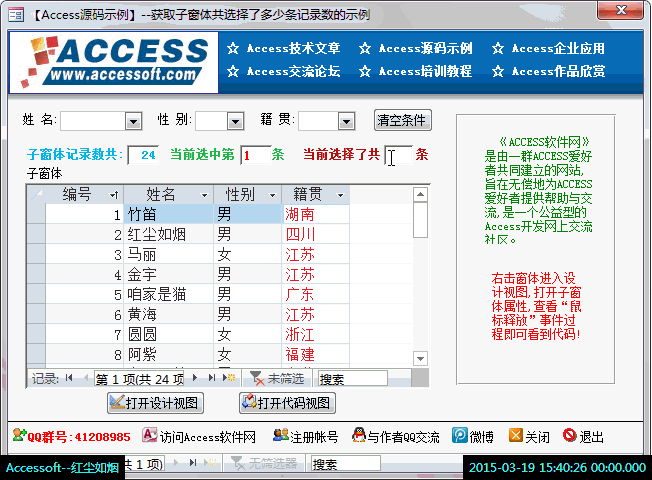This screenshot has width=652, height=480.
Task: Click 注册帐号 with users icon
Action: click(306, 437)
